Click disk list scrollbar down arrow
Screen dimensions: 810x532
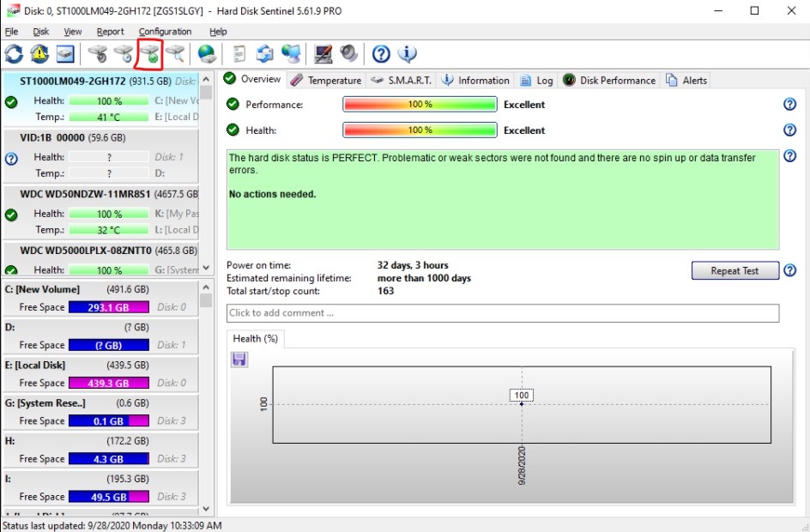[206, 268]
